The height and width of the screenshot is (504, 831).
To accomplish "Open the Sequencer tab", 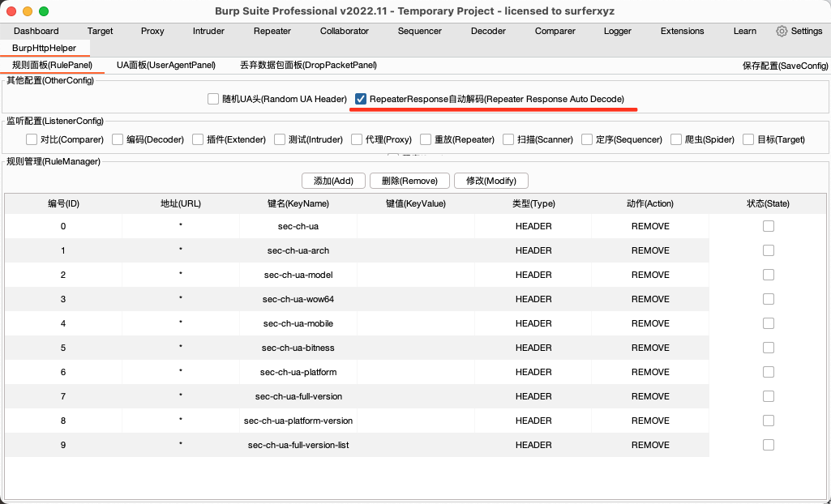I will 420,32.
